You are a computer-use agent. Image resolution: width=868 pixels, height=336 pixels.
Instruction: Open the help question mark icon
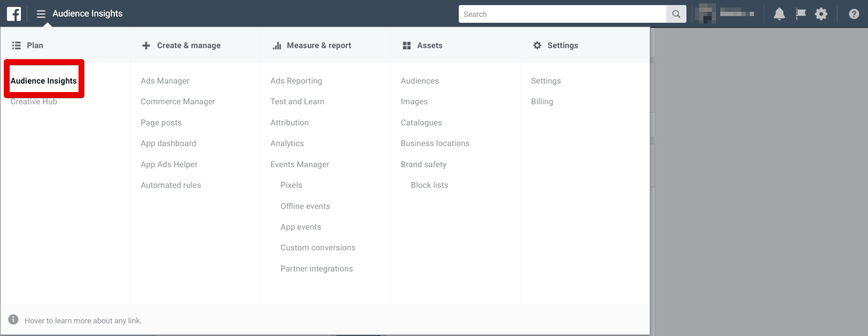854,14
